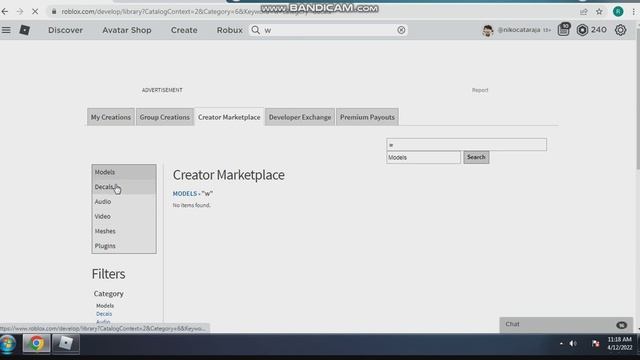Image resolution: width=640 pixels, height=360 pixels.
Task: Open the Developer Exchange tab
Action: (300, 117)
